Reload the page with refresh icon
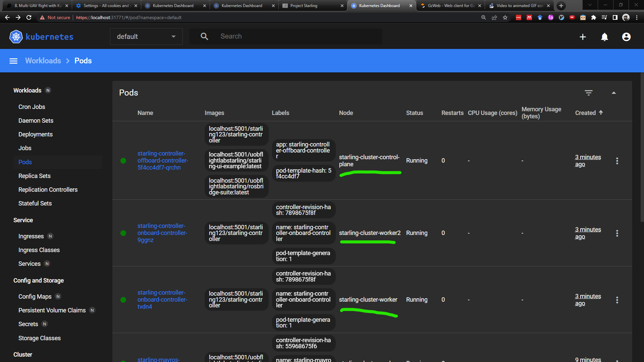 pos(29,17)
